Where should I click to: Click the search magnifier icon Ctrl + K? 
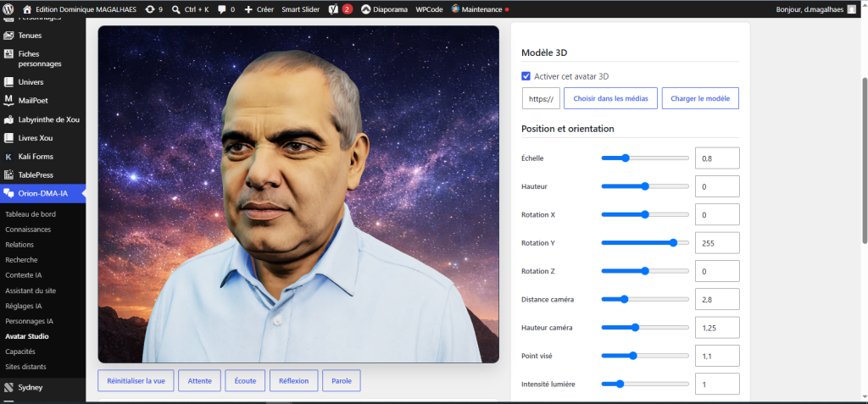pyautogui.click(x=176, y=9)
